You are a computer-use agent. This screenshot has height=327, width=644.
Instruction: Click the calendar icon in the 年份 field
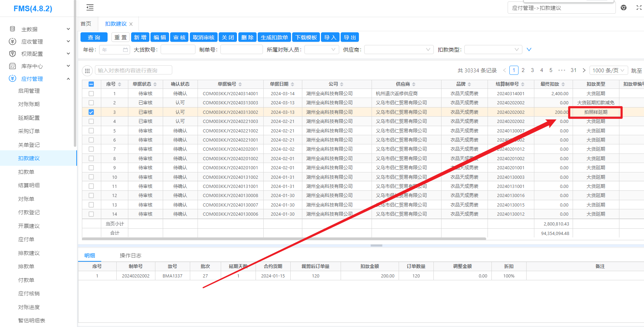pos(125,50)
